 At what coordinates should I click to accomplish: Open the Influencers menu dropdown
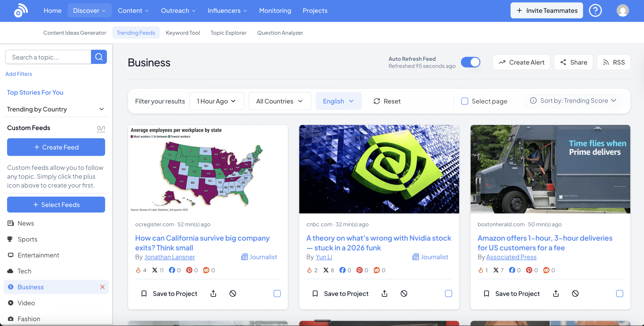pyautogui.click(x=227, y=11)
